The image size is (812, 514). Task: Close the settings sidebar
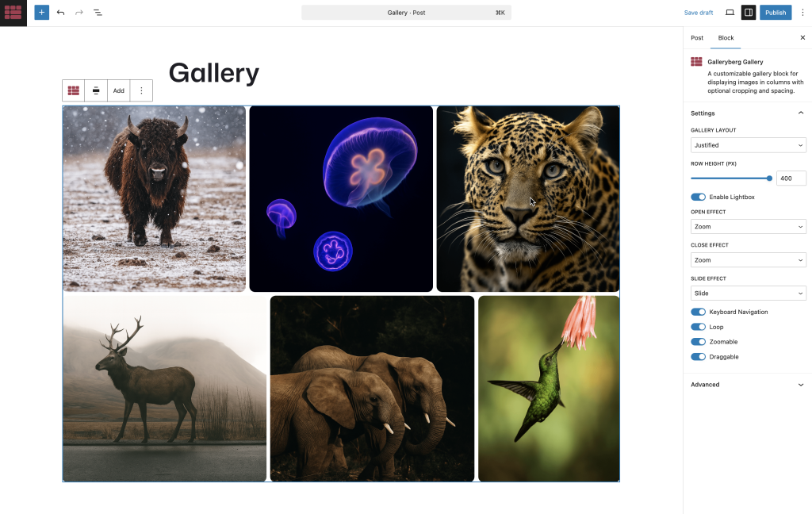[x=802, y=38]
